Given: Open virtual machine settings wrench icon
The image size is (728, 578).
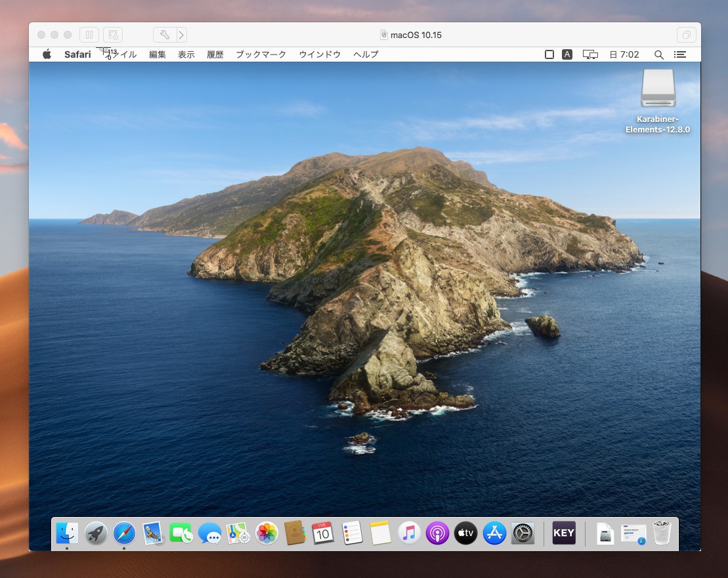Looking at the screenshot, I should [165, 35].
